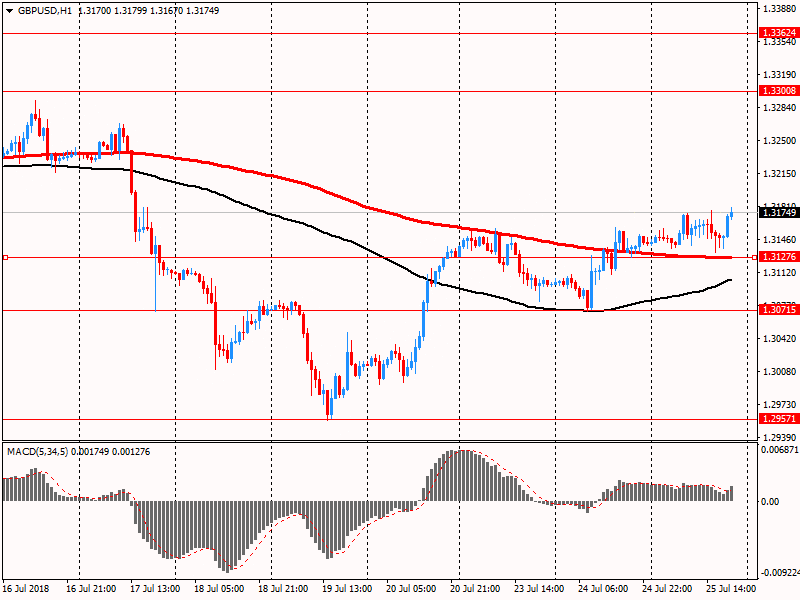Click the 1.31460 price axis value

[x=780, y=239]
